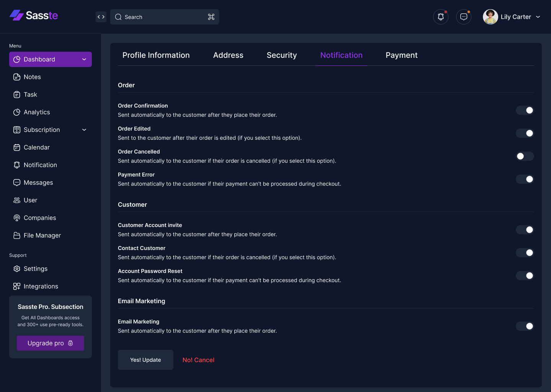Screen dimensions: 551x392
Task: Click the Sasste logo
Action: click(34, 15)
